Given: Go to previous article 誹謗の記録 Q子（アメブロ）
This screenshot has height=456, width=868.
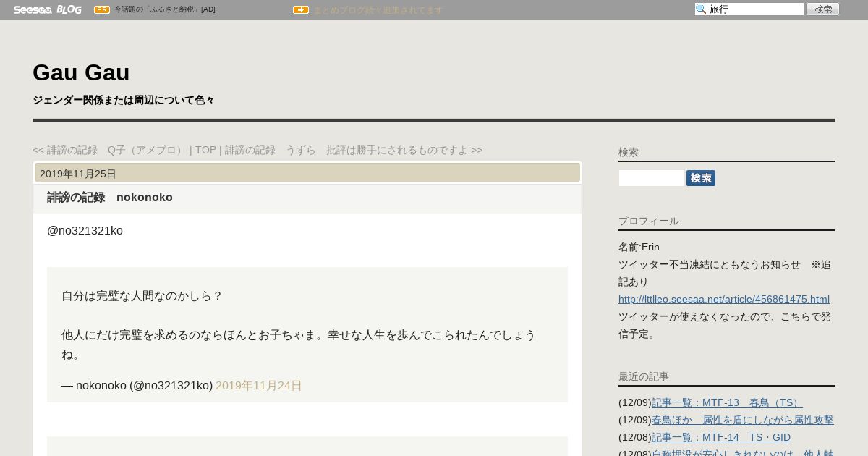Looking at the screenshot, I should (x=109, y=150).
